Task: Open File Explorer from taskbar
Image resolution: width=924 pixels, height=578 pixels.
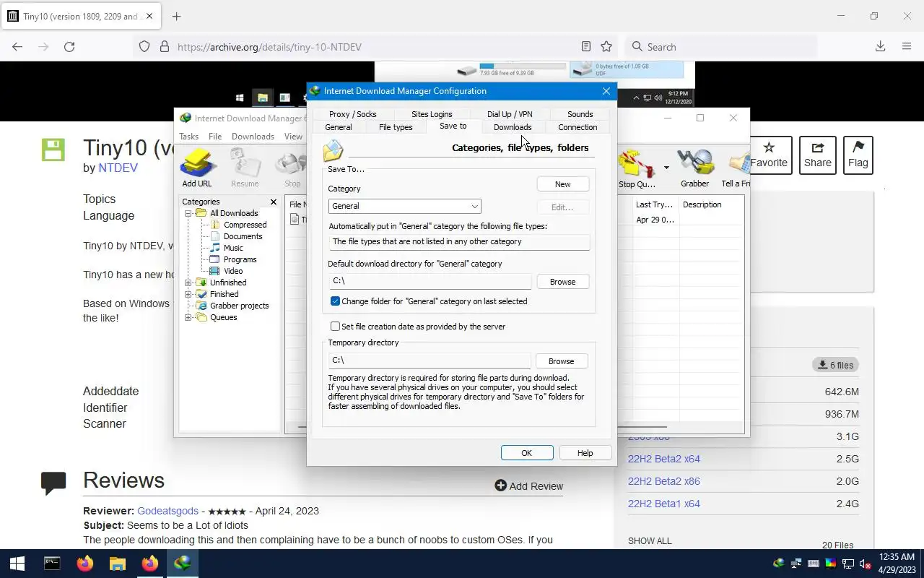Action: point(118,564)
